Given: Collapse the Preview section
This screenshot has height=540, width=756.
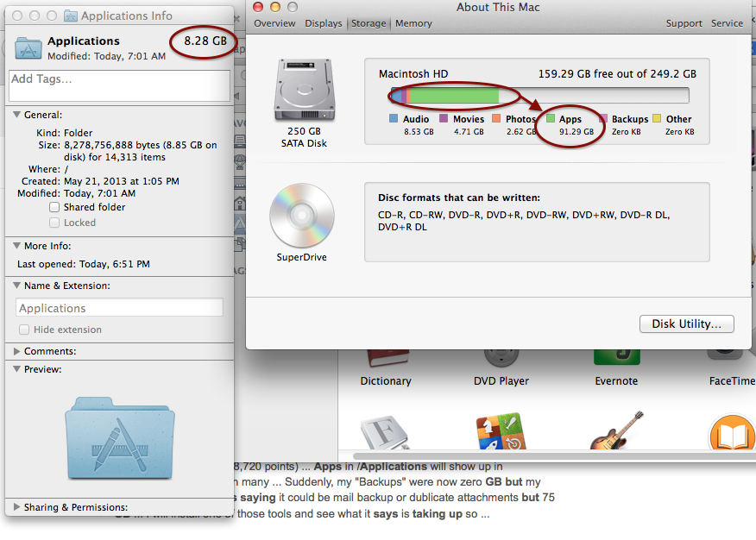Looking at the screenshot, I should (17, 369).
